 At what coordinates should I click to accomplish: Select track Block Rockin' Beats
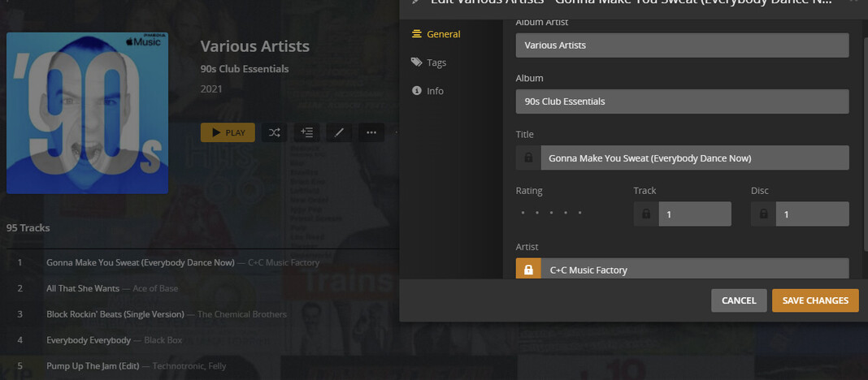[115, 314]
